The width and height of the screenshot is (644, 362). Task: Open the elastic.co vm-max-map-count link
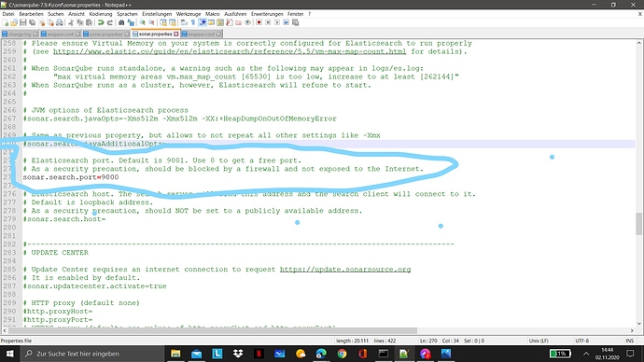tap(230, 51)
